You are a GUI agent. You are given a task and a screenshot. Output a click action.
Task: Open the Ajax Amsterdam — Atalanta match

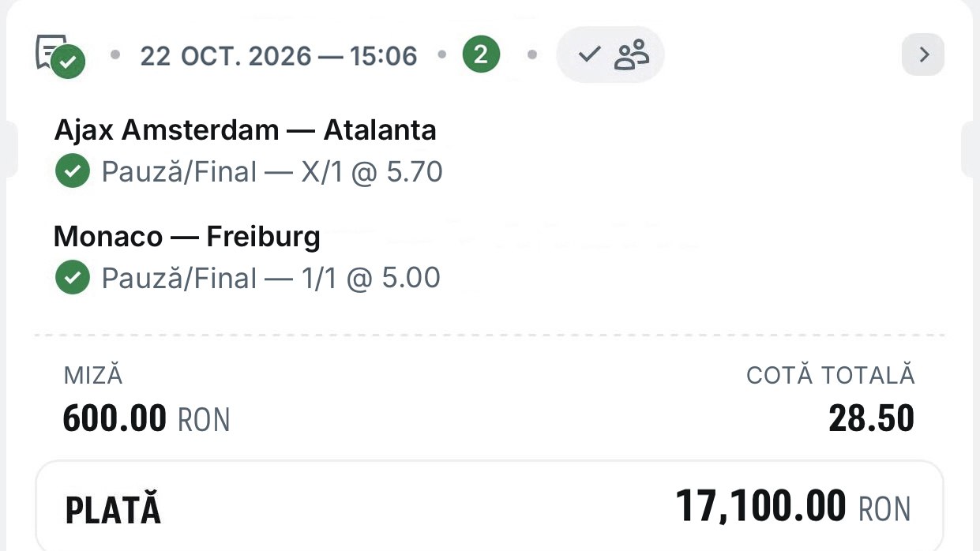click(245, 130)
